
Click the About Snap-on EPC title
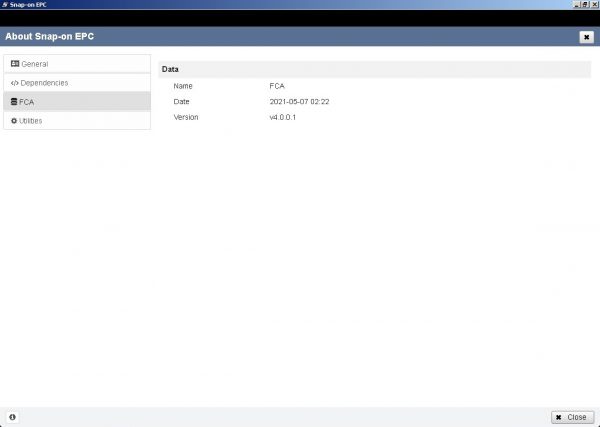pyautogui.click(x=50, y=36)
